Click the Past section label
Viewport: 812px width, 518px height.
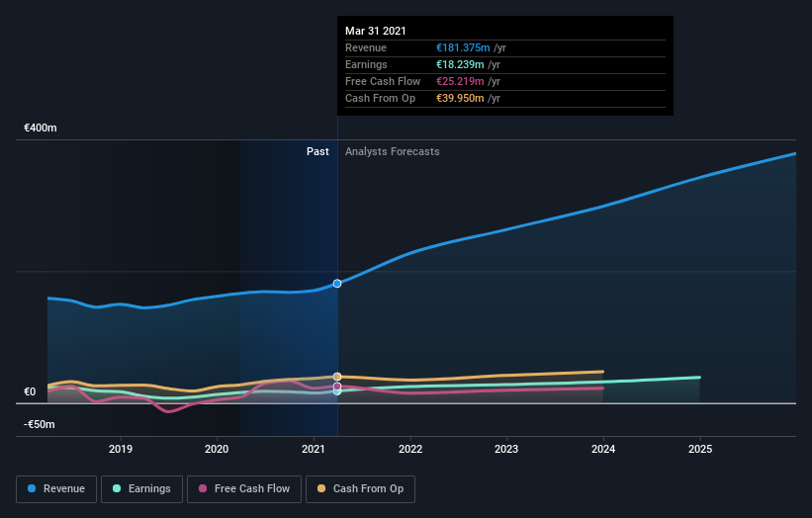pyautogui.click(x=317, y=151)
